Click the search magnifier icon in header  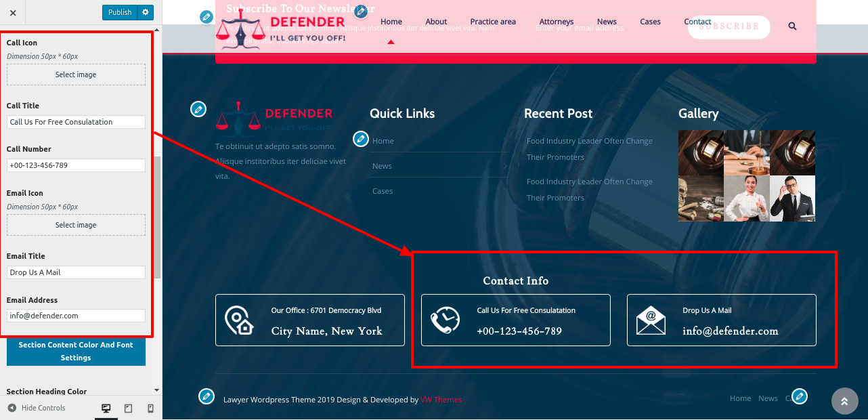[792, 26]
